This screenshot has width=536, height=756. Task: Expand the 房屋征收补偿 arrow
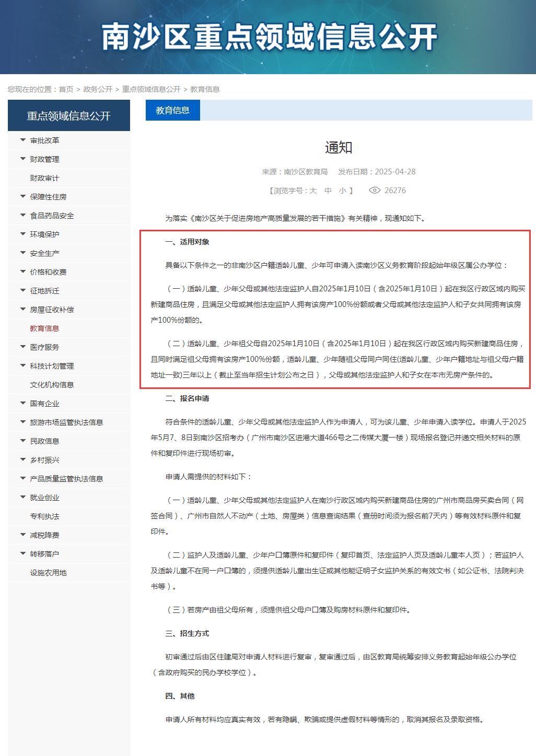pyautogui.click(x=23, y=309)
